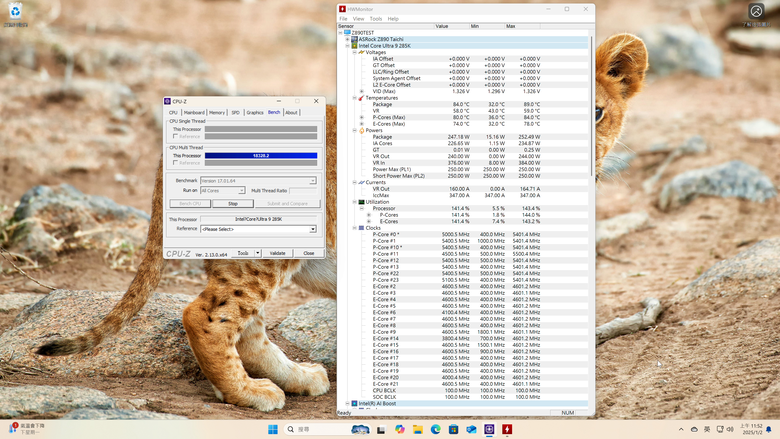The image size is (780, 439).
Task: Click the Intel Core Ultra 9 285K CPU icon
Action: [354, 45]
